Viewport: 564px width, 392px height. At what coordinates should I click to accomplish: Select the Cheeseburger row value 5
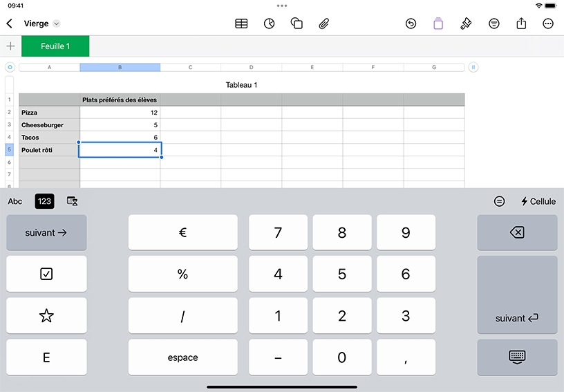pos(120,125)
